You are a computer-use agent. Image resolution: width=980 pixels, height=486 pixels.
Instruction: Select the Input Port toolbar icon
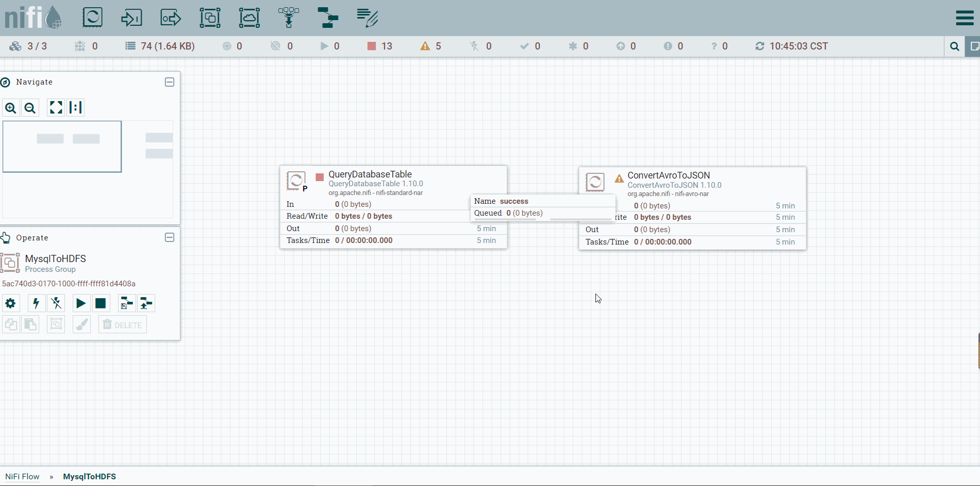[131, 18]
